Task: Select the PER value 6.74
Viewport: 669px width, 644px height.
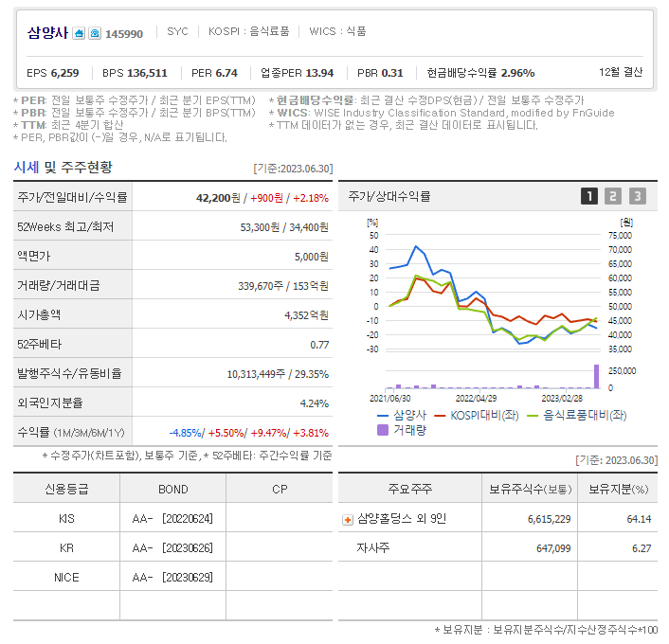Action: pos(226,73)
